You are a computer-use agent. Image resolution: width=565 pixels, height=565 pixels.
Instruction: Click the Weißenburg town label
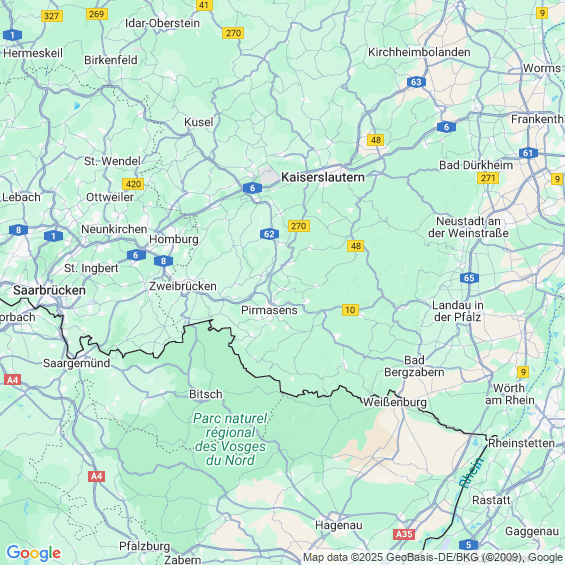(394, 402)
